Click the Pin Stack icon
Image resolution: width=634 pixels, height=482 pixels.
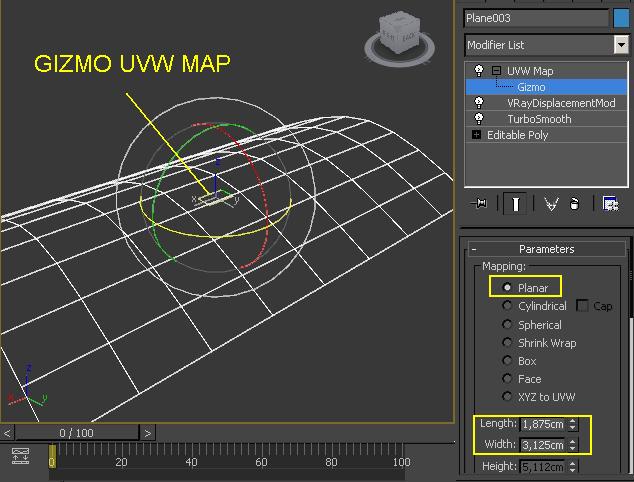pos(479,203)
